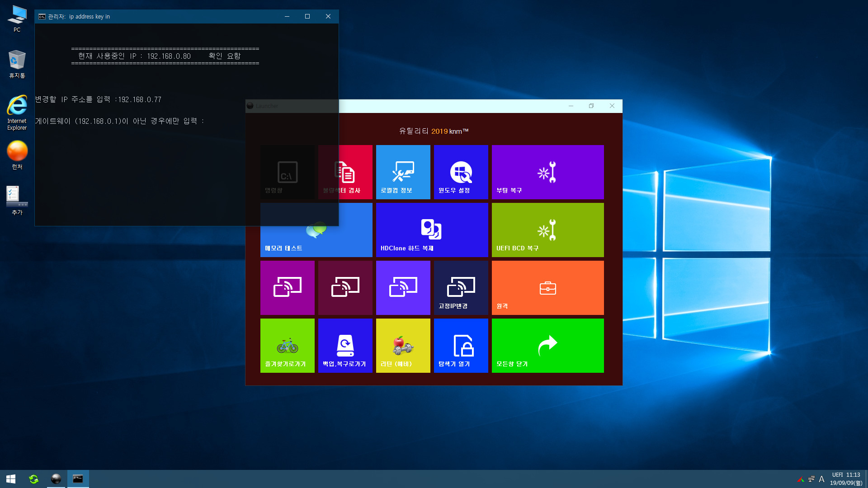This screenshot has height=488, width=868.
Task: Minimize the Launcher window
Action: (x=571, y=106)
